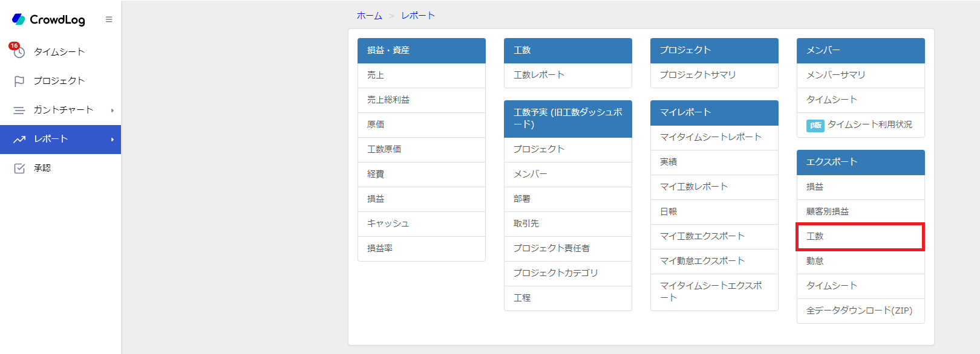
Task: Click the flag icon for プロジェクト
Action: click(x=19, y=81)
